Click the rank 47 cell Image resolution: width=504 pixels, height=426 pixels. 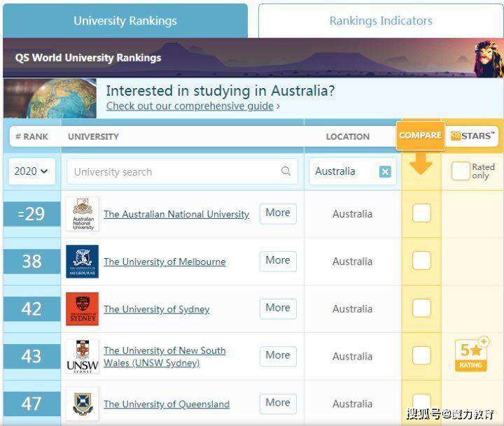[x=31, y=404]
